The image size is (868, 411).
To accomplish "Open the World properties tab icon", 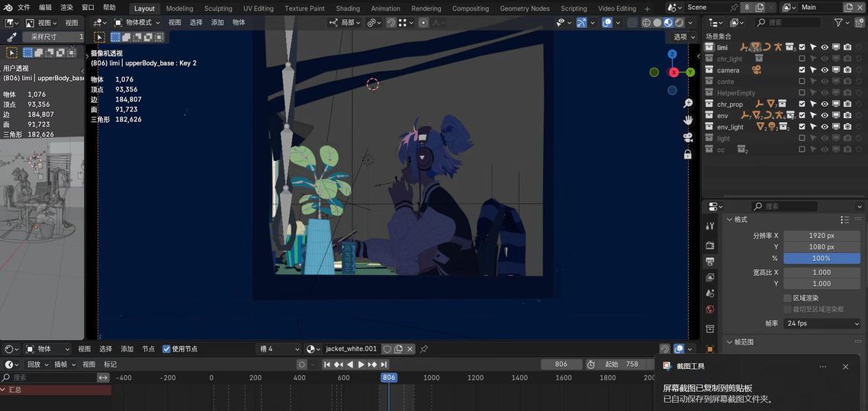I will [710, 310].
